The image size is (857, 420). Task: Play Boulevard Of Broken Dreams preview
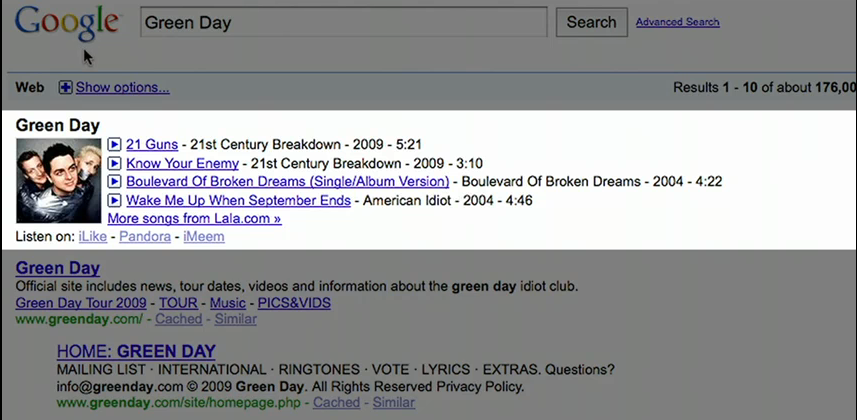point(114,182)
